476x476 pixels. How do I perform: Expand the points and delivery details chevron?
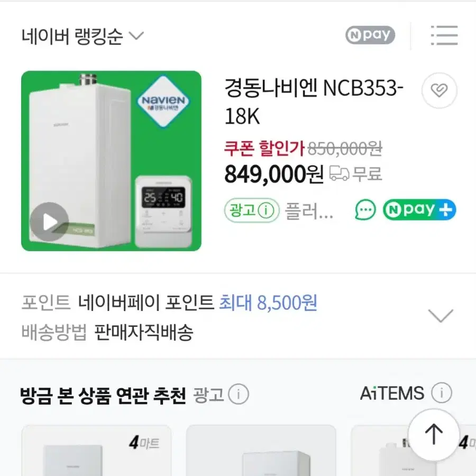441,316
